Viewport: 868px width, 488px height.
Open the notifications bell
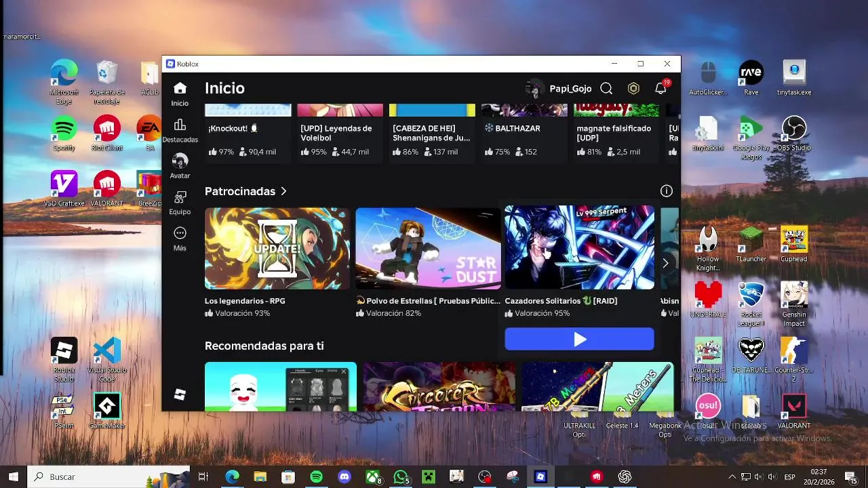click(x=660, y=88)
